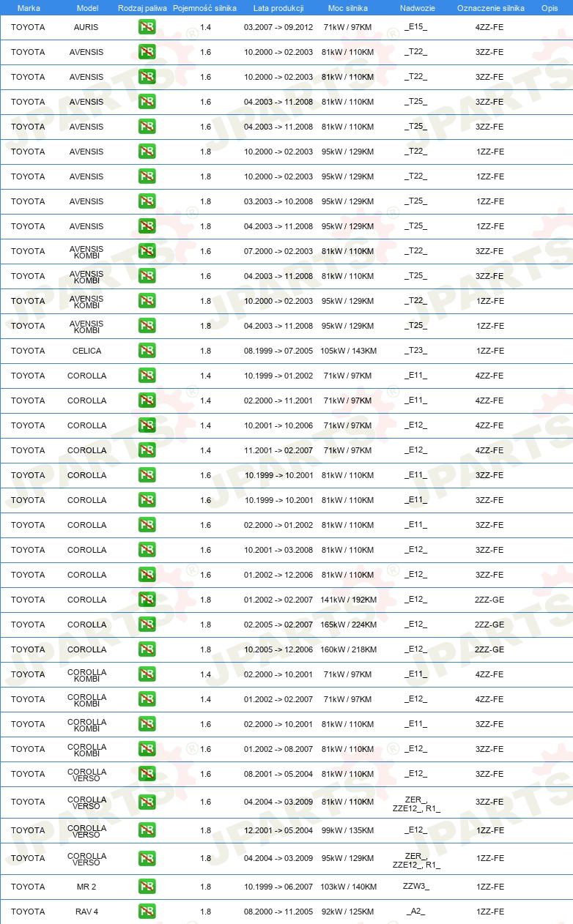
Task: Click the fuel icon for COROLLA 11.2001 -> 02.2007
Action: (147, 450)
